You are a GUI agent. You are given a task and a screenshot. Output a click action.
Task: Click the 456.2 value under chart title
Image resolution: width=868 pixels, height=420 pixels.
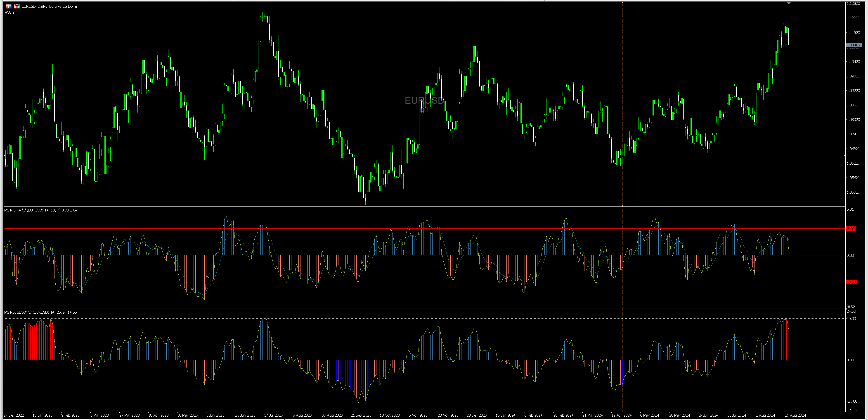(x=10, y=12)
